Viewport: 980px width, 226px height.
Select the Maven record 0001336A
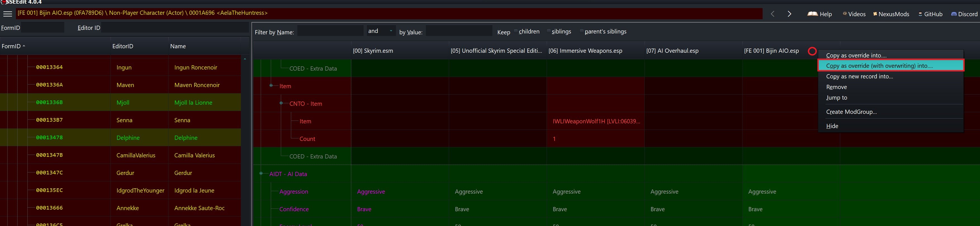120,85
